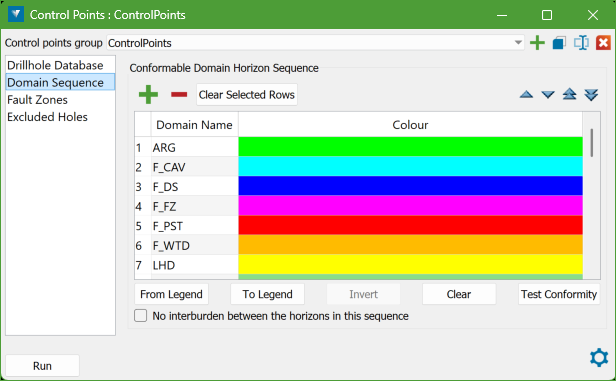Select the F_DS domain name cell

click(x=194, y=187)
